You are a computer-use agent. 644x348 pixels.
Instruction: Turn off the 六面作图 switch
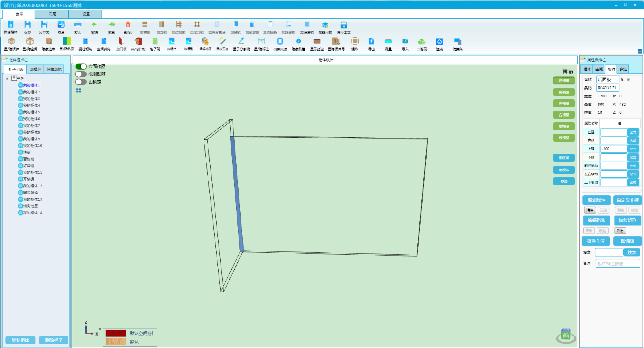coord(81,66)
